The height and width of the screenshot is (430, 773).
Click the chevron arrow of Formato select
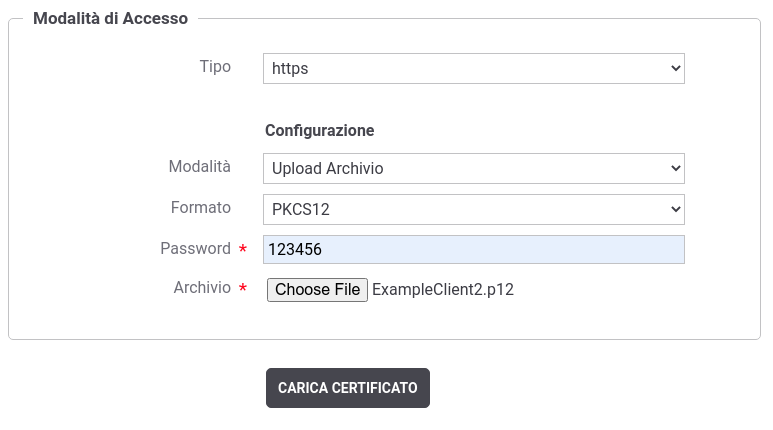(x=676, y=209)
